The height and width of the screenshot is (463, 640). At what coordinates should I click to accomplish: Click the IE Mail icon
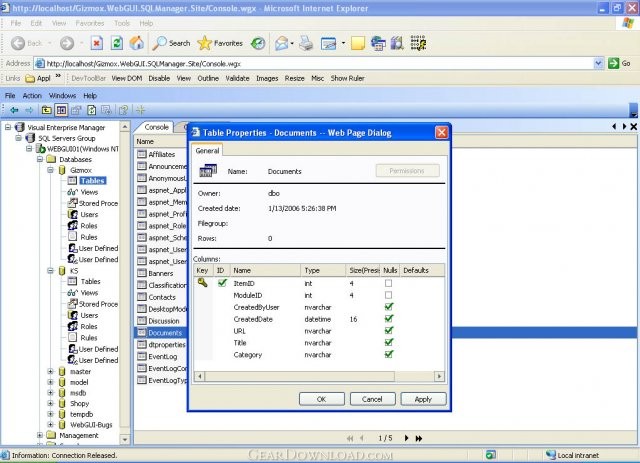click(x=282, y=43)
